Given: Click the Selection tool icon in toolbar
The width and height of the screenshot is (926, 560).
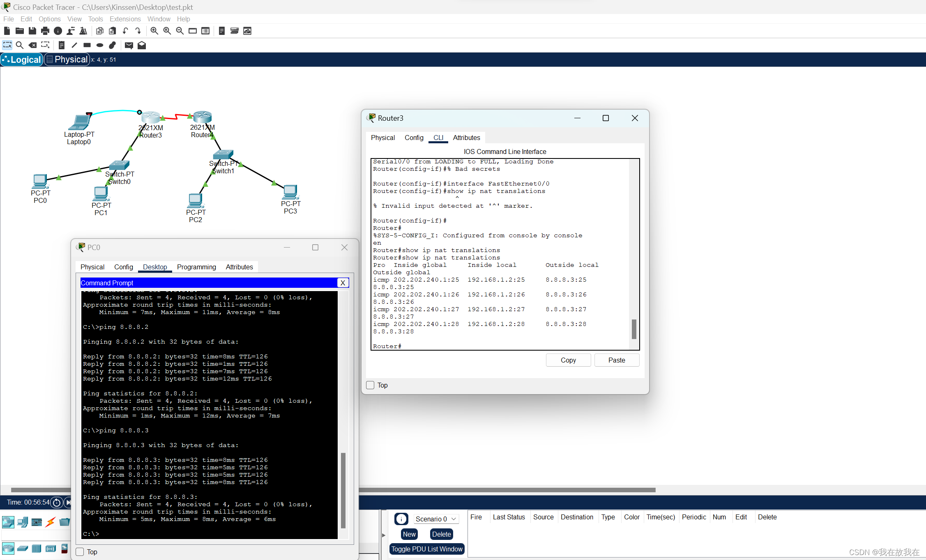Looking at the screenshot, I should point(7,45).
